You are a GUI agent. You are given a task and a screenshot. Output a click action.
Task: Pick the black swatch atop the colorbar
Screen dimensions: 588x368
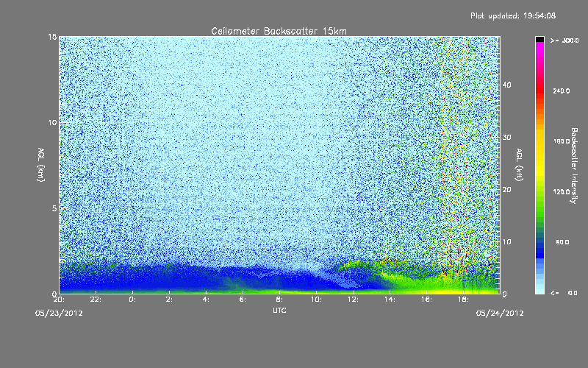pyautogui.click(x=539, y=39)
